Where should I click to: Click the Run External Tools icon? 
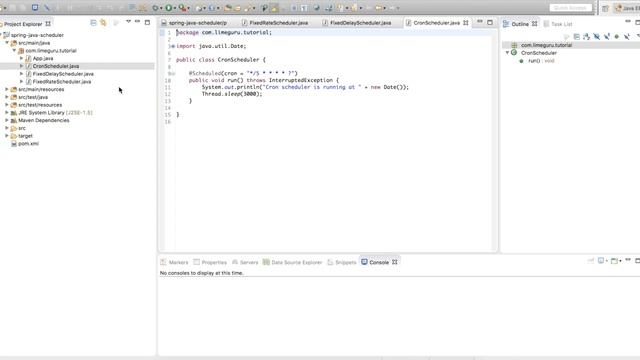coord(182,8)
